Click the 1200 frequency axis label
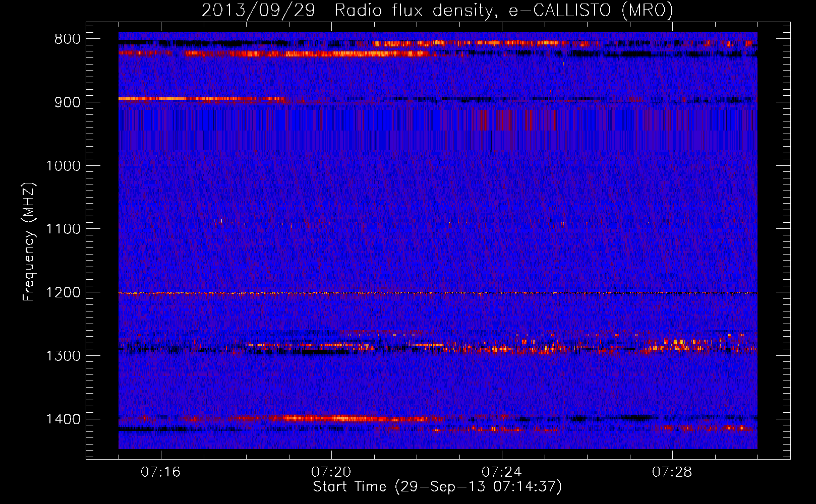This screenshot has height=504, width=816. pyautogui.click(x=63, y=293)
